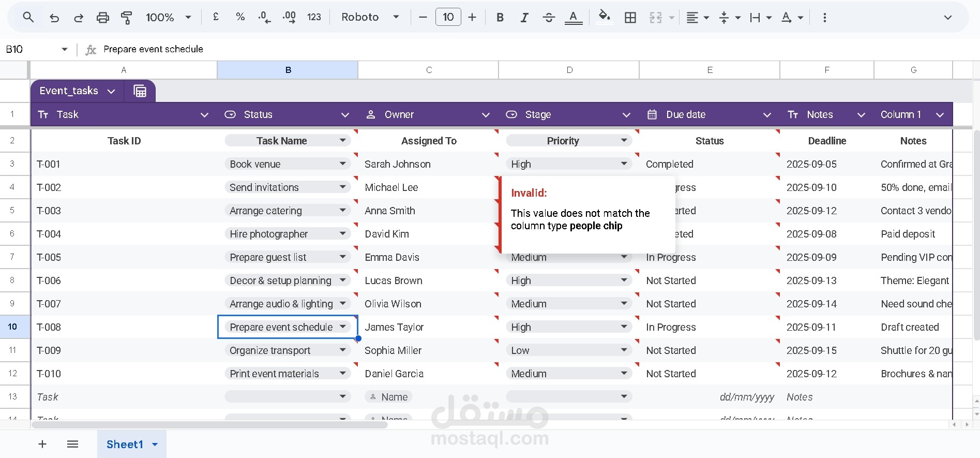980x458 pixels.
Task: Open the Column 1 header dropdown
Action: click(940, 115)
